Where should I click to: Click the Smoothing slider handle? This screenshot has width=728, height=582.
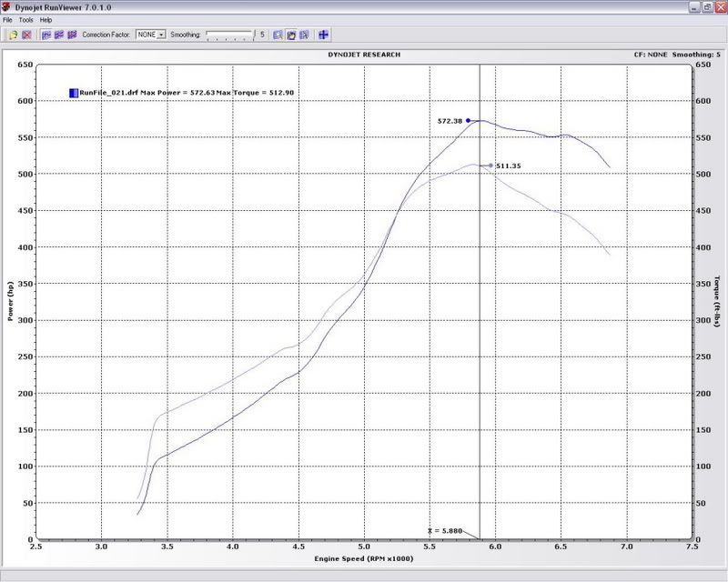click(x=254, y=35)
